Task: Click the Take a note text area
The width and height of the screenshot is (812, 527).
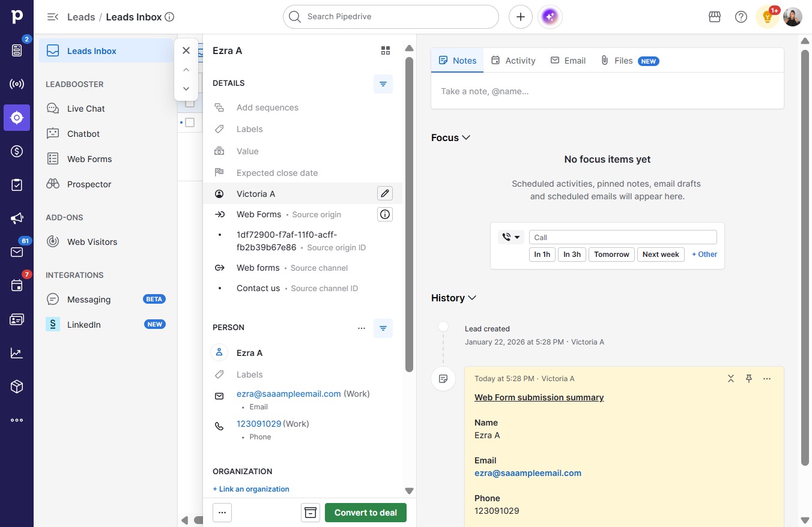Action: pos(607,91)
